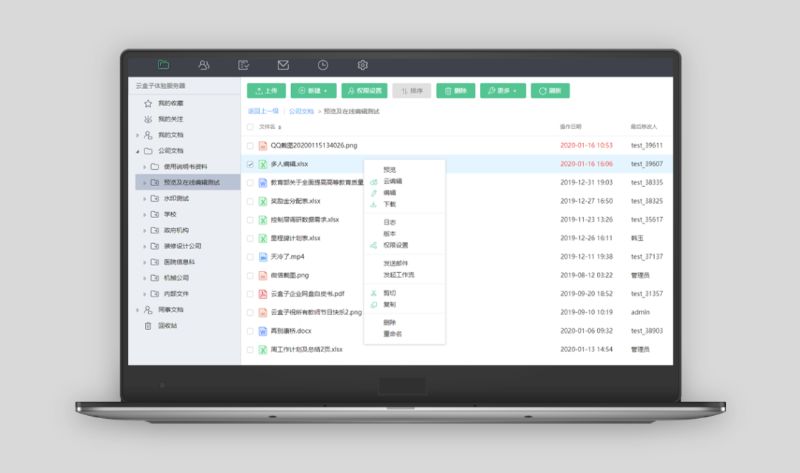
Task: Click the image icon of QQ截图20200115134026.png
Action: point(263,146)
